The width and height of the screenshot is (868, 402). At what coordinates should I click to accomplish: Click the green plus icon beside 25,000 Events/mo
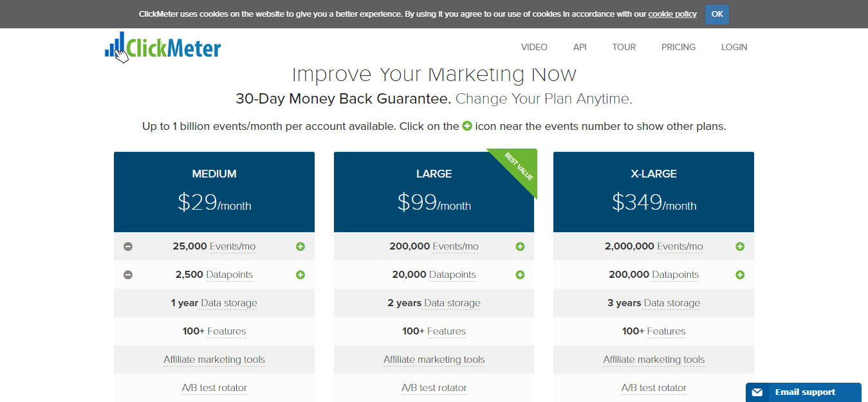click(300, 246)
